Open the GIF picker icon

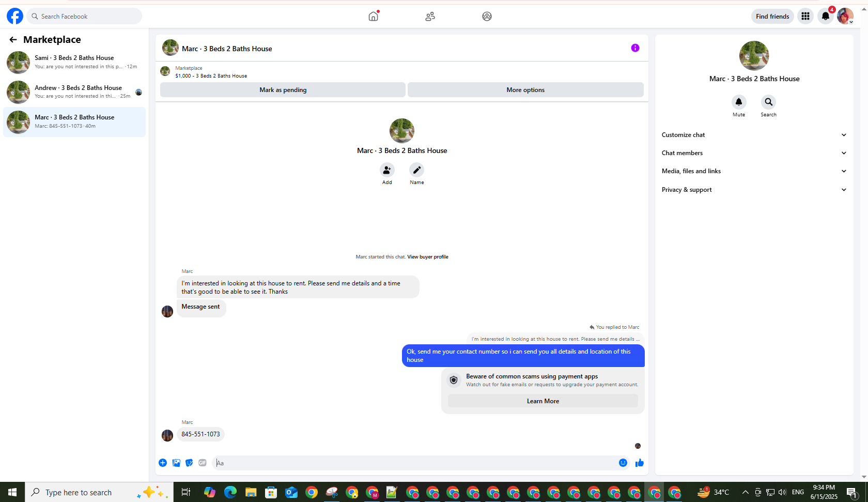pyautogui.click(x=203, y=463)
